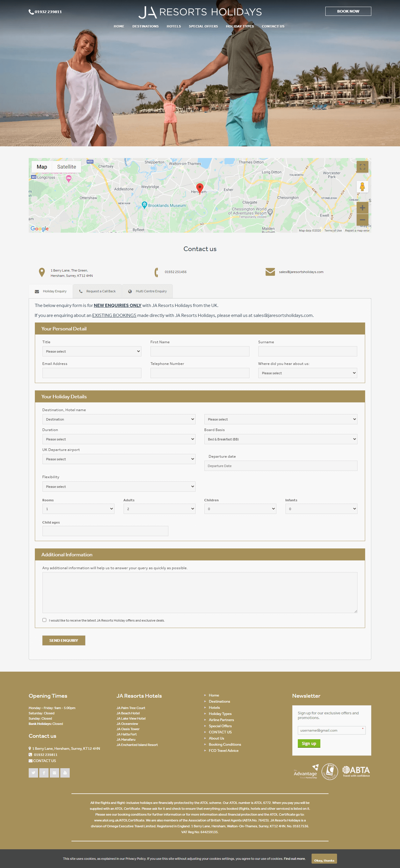Open HOLIDAY TYPES in the top menu
Viewport: 400px width, 868px height.
[240, 26]
